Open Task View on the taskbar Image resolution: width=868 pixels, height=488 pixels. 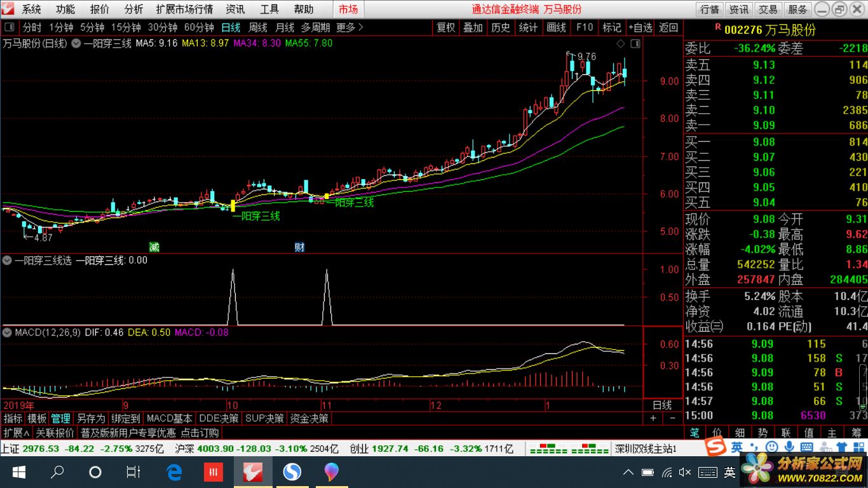[133, 472]
